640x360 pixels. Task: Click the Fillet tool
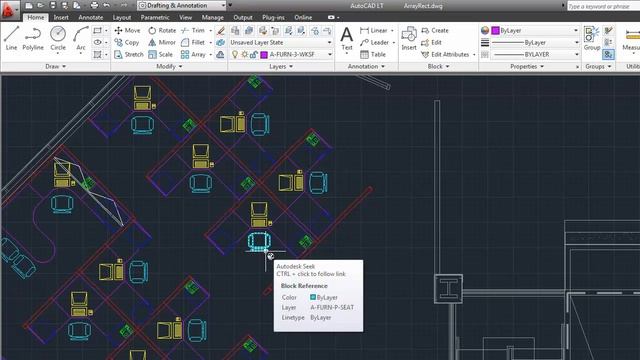click(193, 42)
